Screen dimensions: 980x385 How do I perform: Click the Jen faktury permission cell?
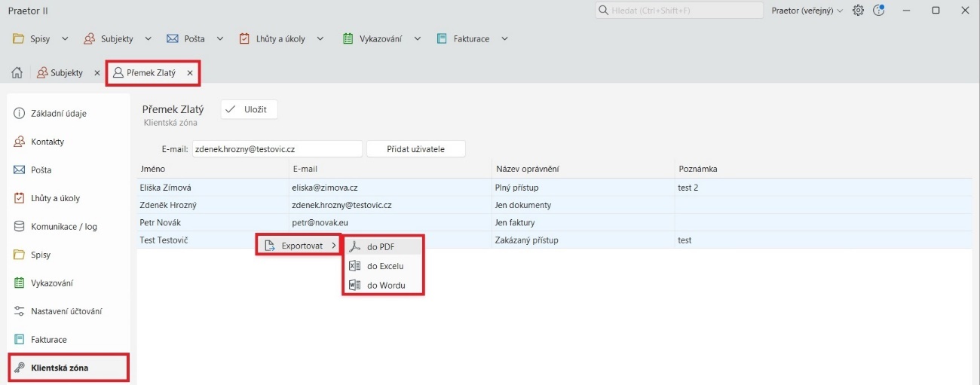tap(583, 222)
